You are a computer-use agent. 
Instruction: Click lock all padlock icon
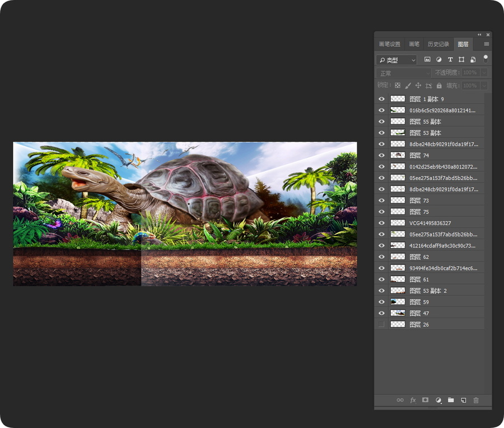(439, 86)
